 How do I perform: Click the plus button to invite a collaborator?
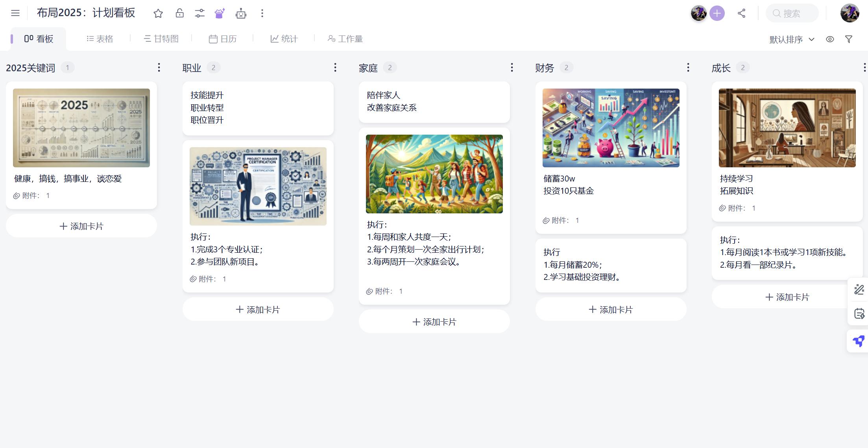coord(717,13)
